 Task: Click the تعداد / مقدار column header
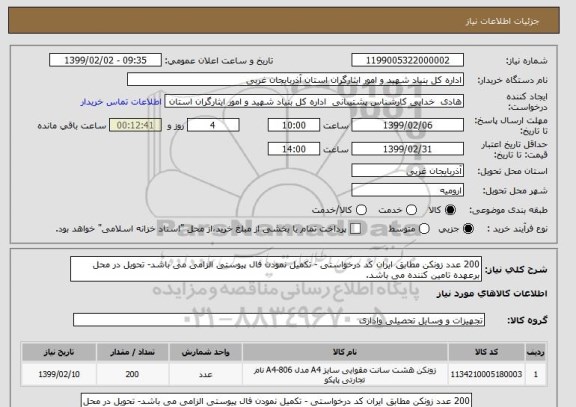coord(132,352)
